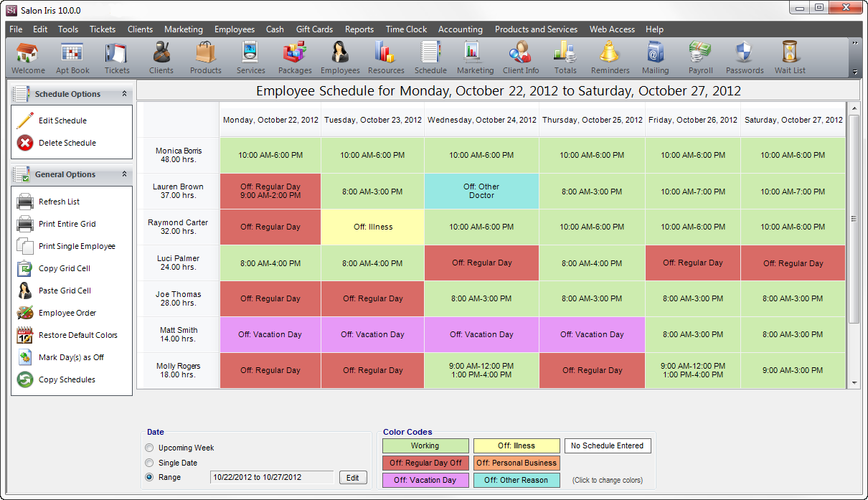Select Raymond Carter's Tuesday Off: Illness cell
This screenshot has height=500, width=868.
coord(372,227)
